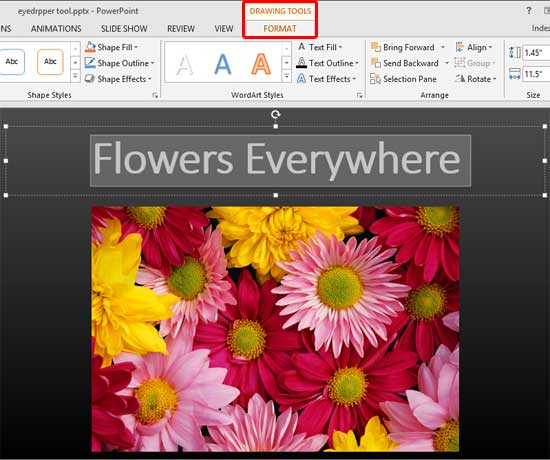
Task: Open PowerPoint Help question mark
Action: [529, 11]
